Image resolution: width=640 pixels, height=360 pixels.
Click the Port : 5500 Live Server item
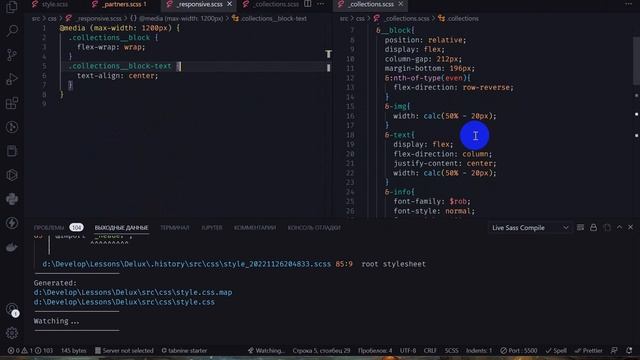tap(519, 351)
